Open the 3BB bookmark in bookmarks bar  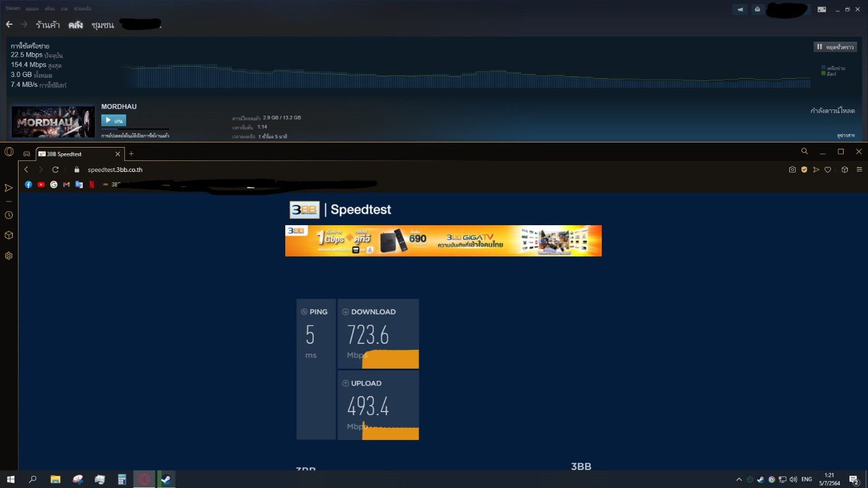(111, 185)
